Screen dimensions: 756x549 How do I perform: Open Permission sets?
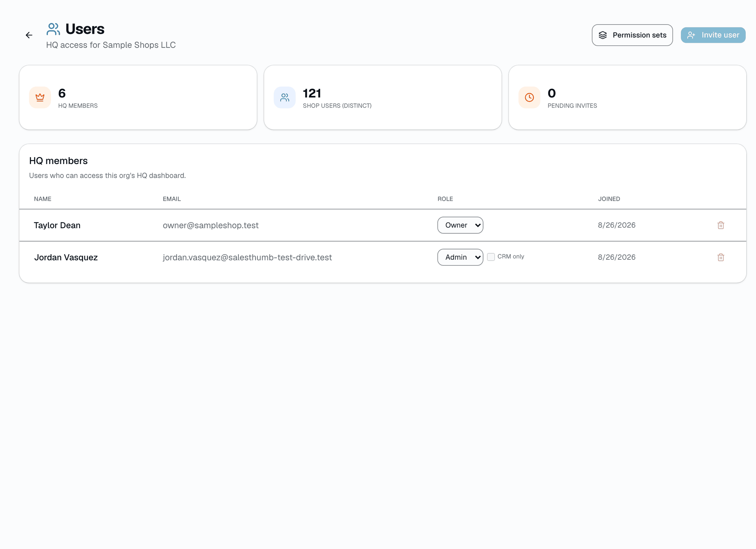(632, 35)
